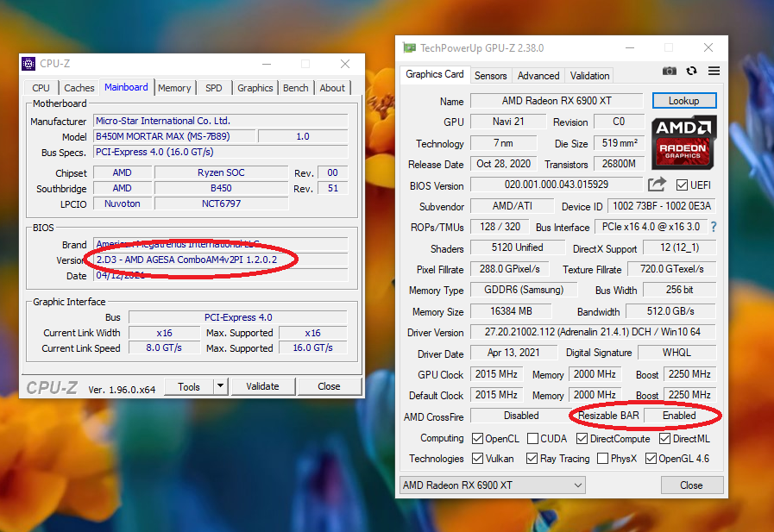Open the GPU-Z hamburger menu
Viewport: 774px width, 532px height.
point(714,71)
